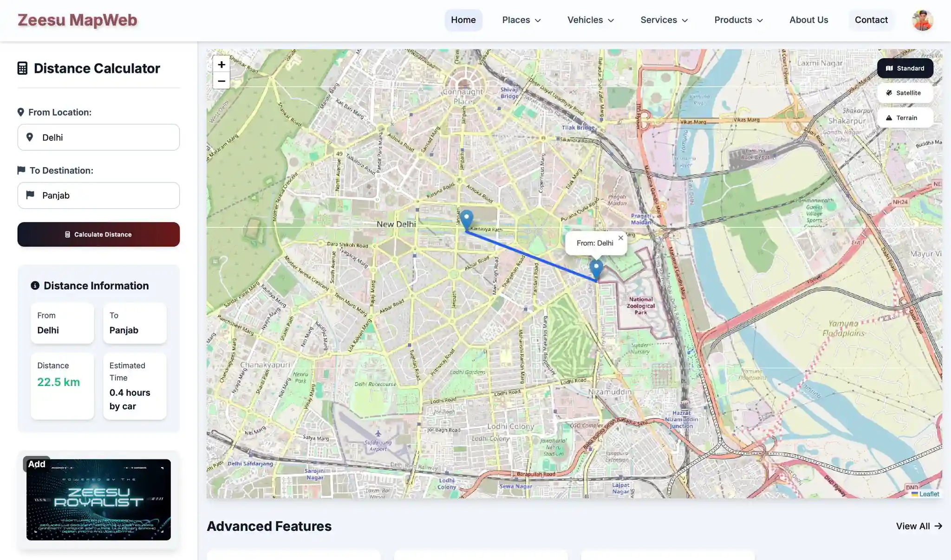Expand the Vehicles dropdown menu

(591, 20)
